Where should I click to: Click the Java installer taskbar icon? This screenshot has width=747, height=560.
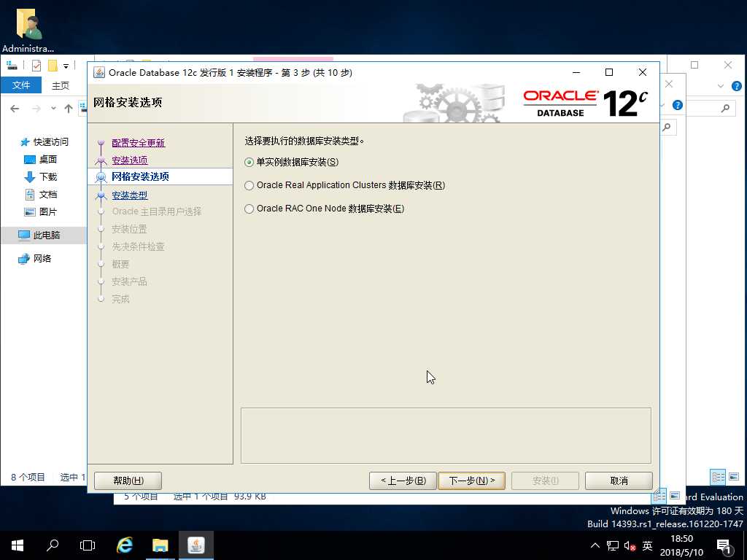tap(196, 545)
